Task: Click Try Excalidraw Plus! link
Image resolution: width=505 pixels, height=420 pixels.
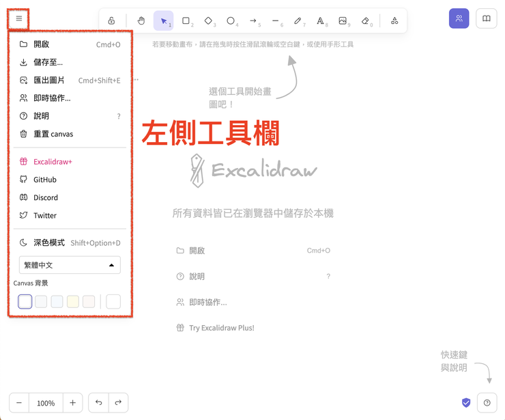Action: pyautogui.click(x=253, y=328)
